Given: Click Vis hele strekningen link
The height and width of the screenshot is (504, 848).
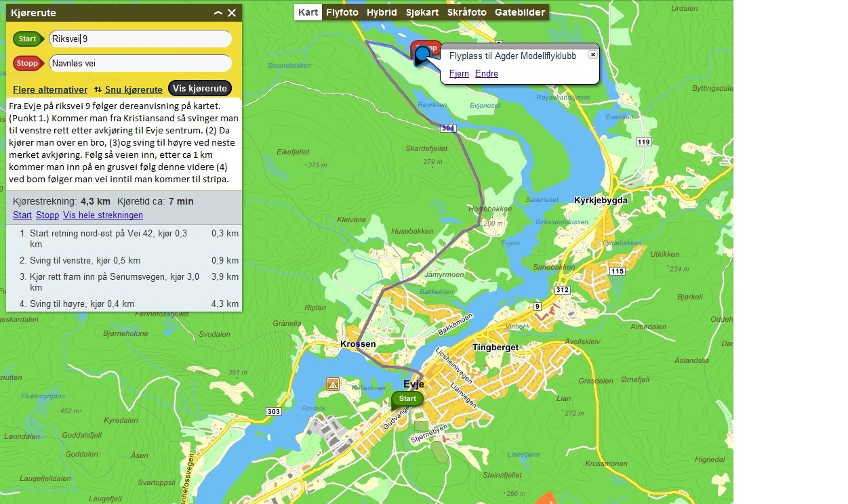Looking at the screenshot, I should click(103, 215).
